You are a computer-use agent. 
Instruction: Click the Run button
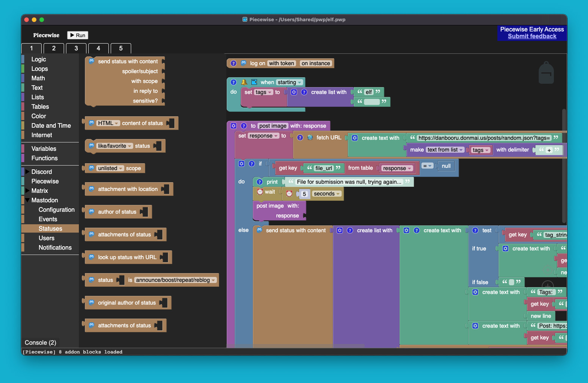click(77, 35)
